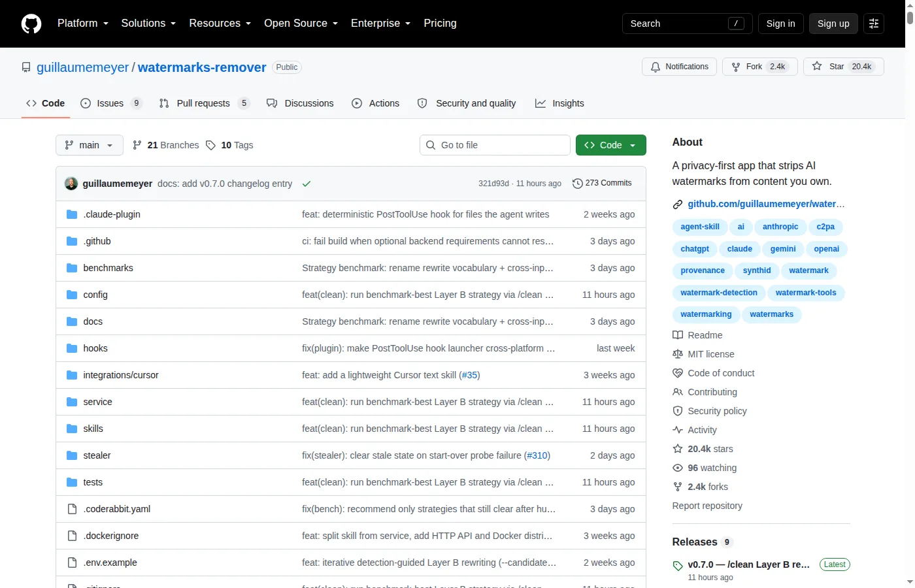This screenshot has height=588, width=915.
Task: Click the link icon next to repository URL
Action: tap(678, 204)
